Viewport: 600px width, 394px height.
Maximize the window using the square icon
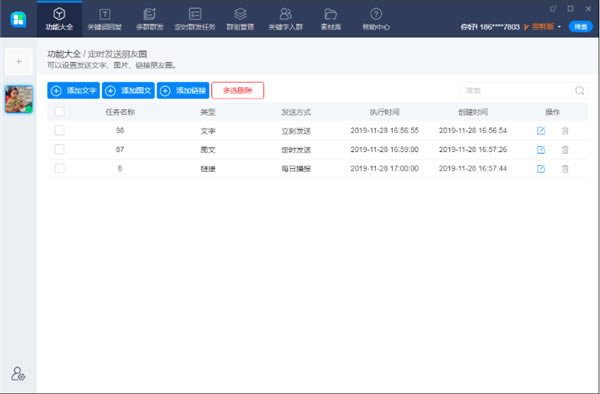pos(571,8)
